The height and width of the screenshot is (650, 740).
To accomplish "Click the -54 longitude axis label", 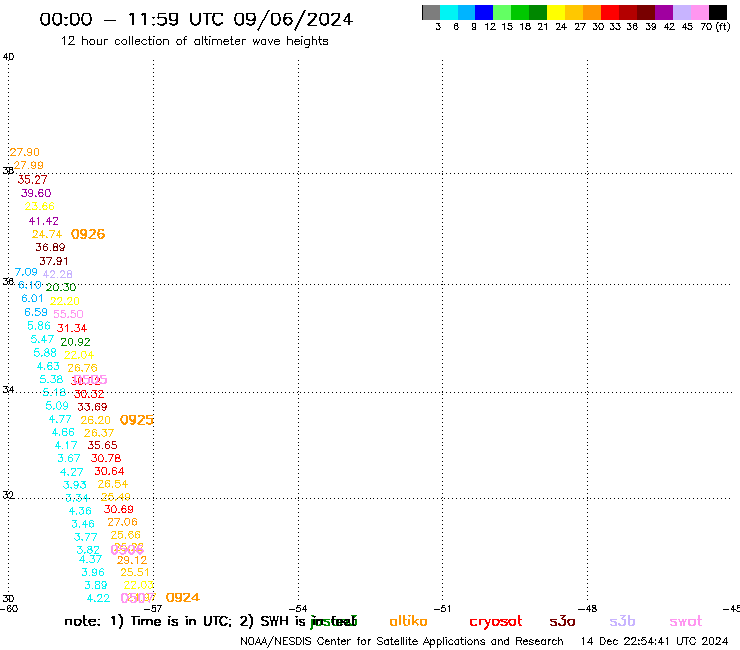I will (x=298, y=608).
